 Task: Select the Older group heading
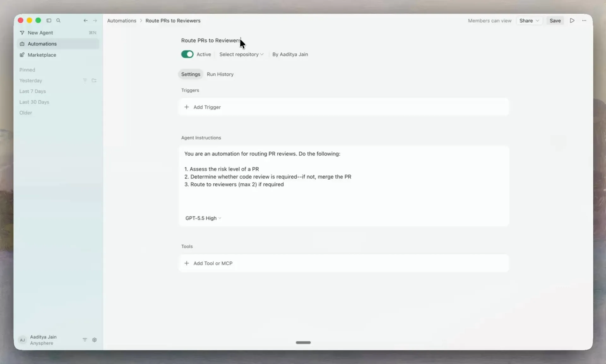(x=26, y=113)
